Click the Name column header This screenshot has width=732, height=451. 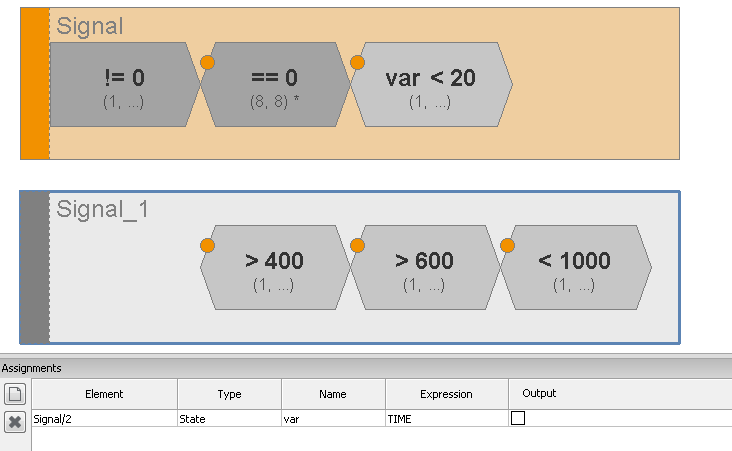point(333,394)
